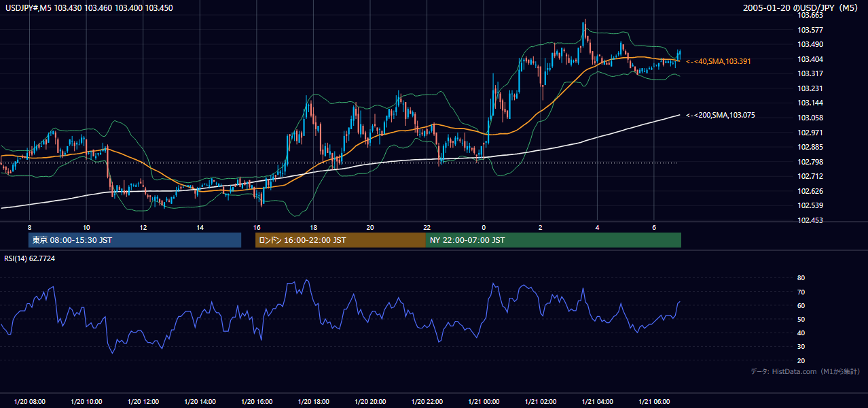Click the RSI scale value 40
This screenshot has height=408, width=868.
(x=801, y=333)
